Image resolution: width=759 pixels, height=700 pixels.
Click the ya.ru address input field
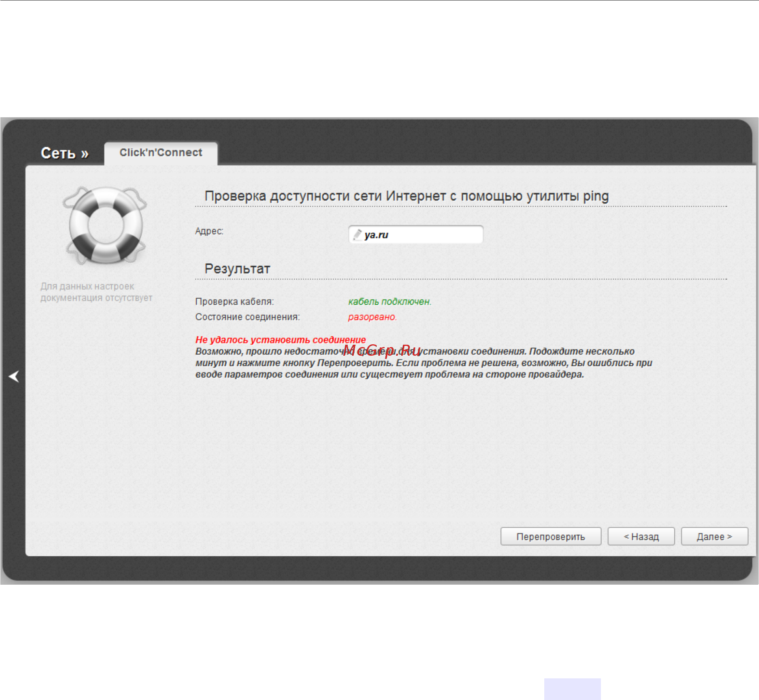pyautogui.click(x=416, y=235)
